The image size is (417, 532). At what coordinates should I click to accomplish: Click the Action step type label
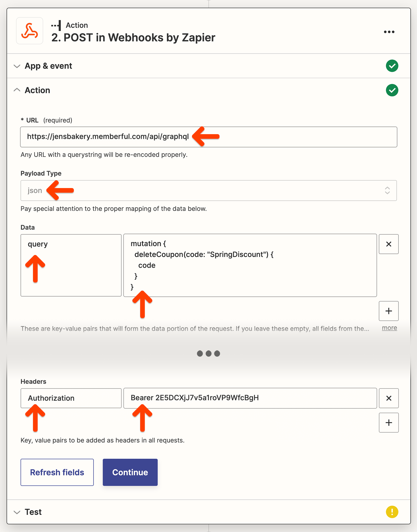coord(77,25)
